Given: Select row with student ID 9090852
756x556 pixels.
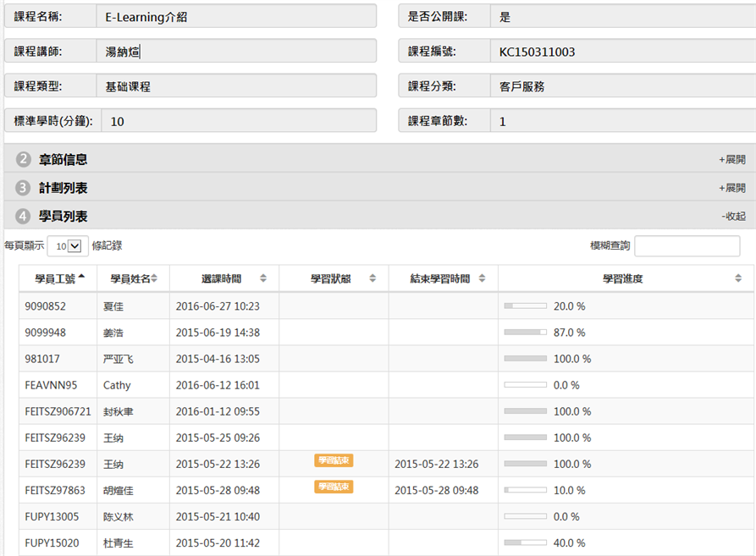Looking at the screenshot, I should coord(46,306).
